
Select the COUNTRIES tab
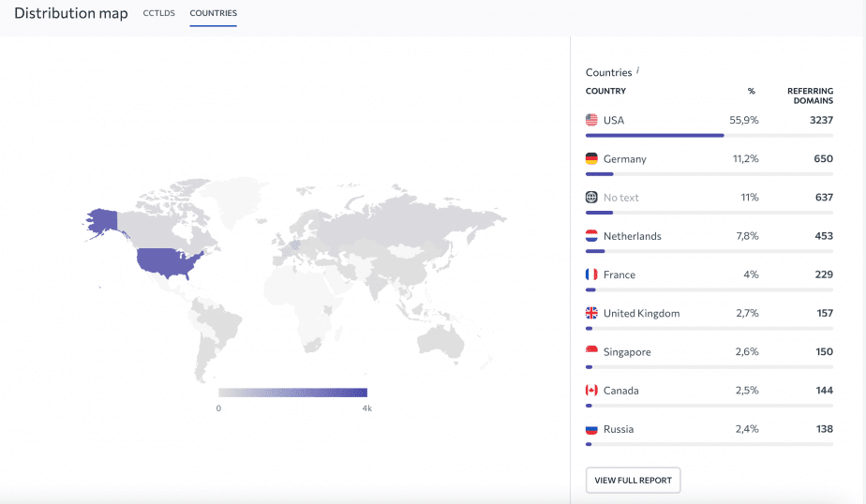click(x=213, y=14)
